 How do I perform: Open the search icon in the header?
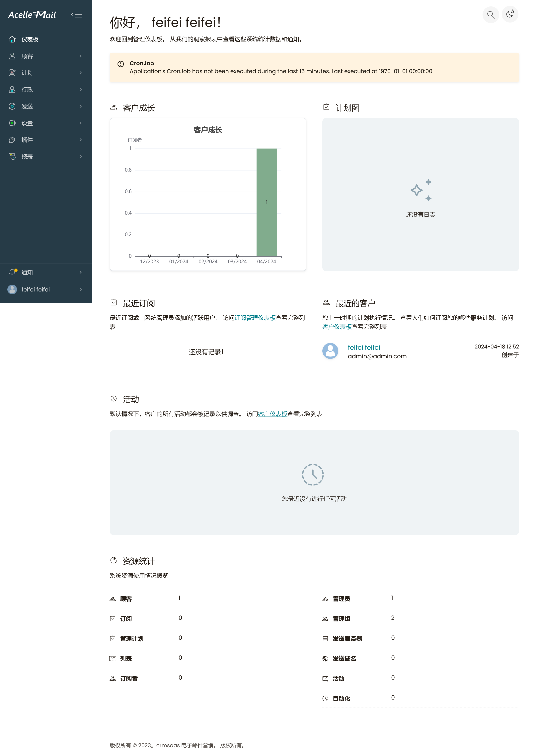(491, 15)
